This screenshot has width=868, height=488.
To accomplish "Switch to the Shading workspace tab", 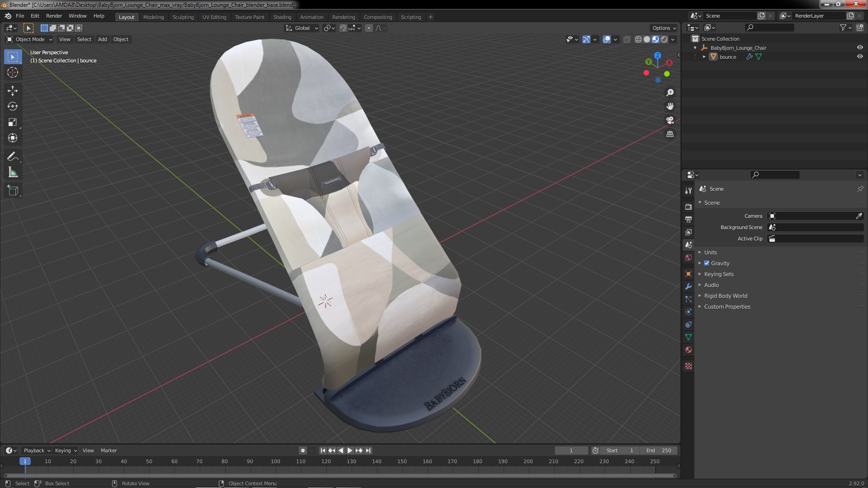I will pyautogui.click(x=282, y=17).
